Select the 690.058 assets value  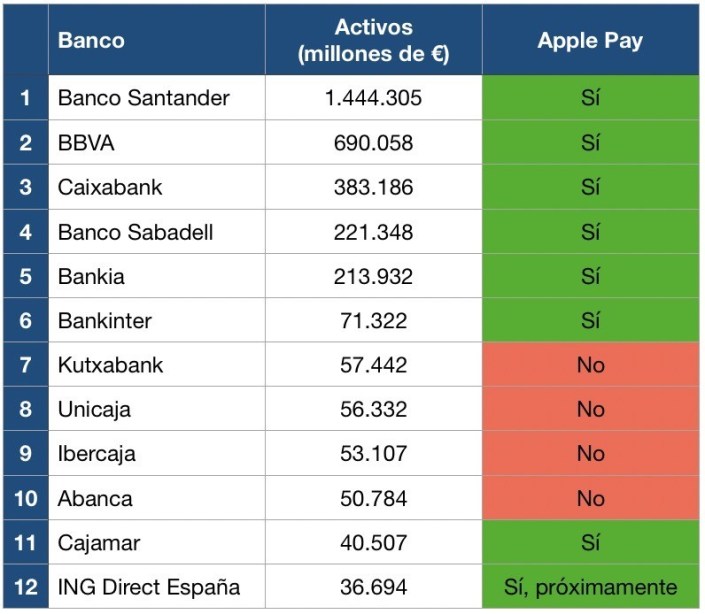pos(373,143)
